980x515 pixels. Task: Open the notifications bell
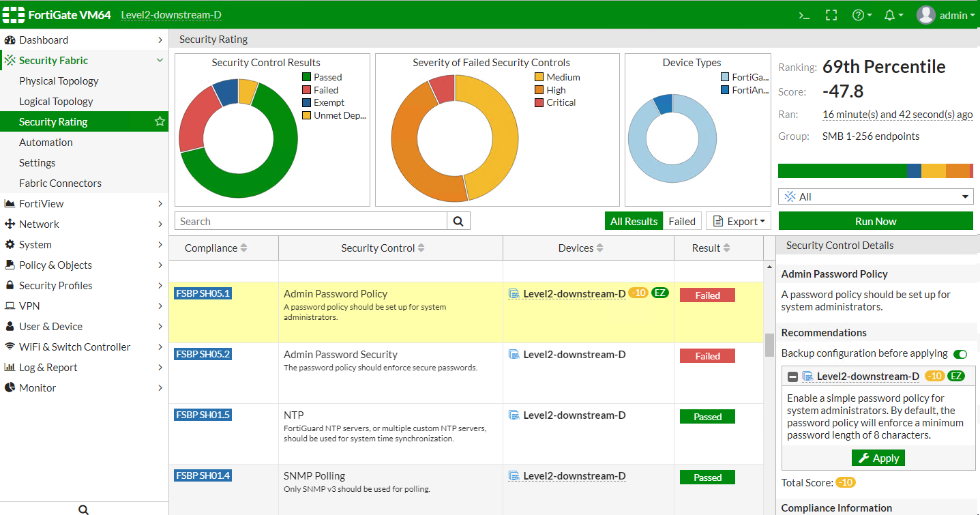point(893,15)
